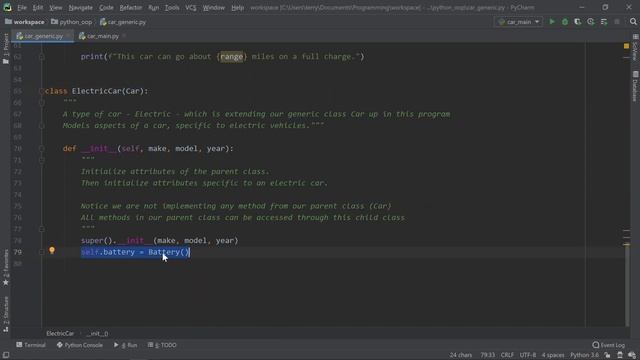Image resolution: width=640 pixels, height=360 pixels.
Task: Open the Terminal tool window
Action: click(x=31, y=345)
